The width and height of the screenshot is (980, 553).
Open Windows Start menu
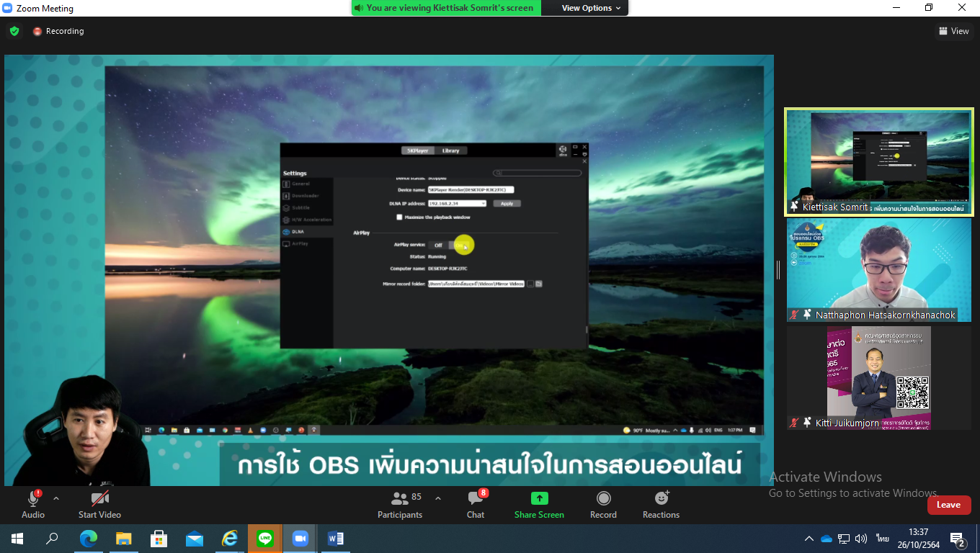point(17,539)
